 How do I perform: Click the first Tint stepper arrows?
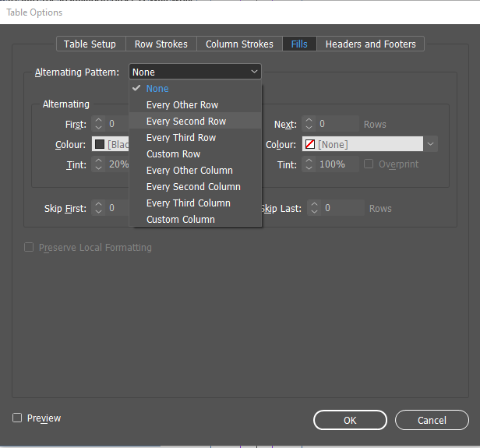[98, 164]
